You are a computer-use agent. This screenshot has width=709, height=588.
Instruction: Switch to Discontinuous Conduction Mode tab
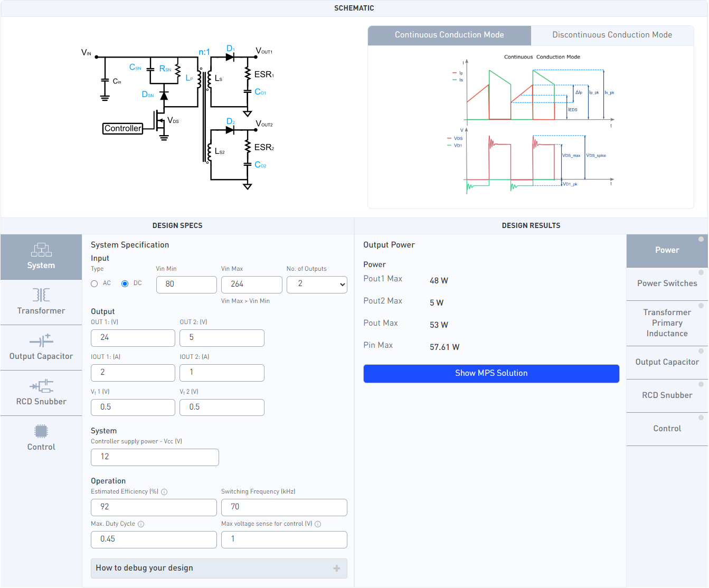click(612, 35)
